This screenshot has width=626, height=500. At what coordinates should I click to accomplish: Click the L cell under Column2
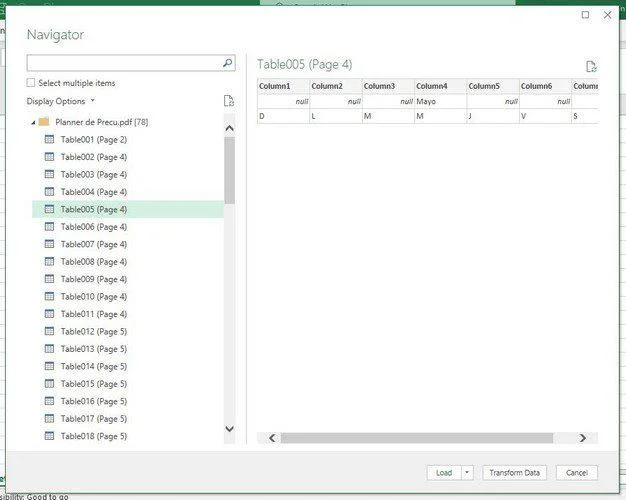point(336,116)
